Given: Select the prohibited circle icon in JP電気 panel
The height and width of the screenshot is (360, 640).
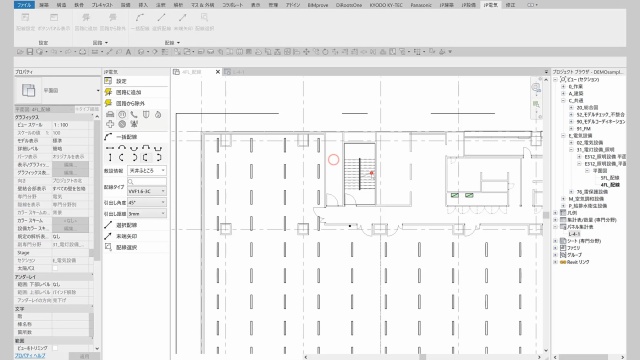Looking at the screenshot, I should click(x=122, y=124).
